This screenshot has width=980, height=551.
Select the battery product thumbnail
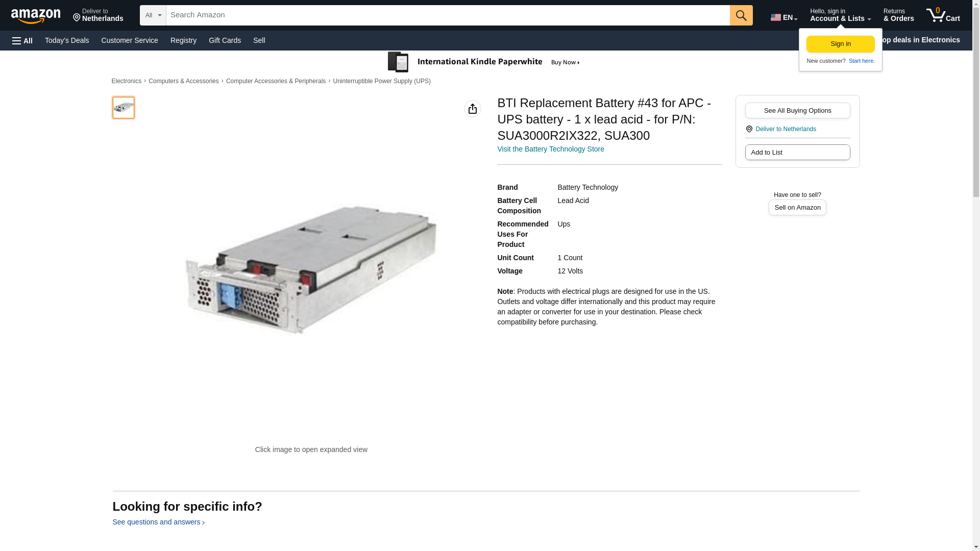tap(123, 108)
